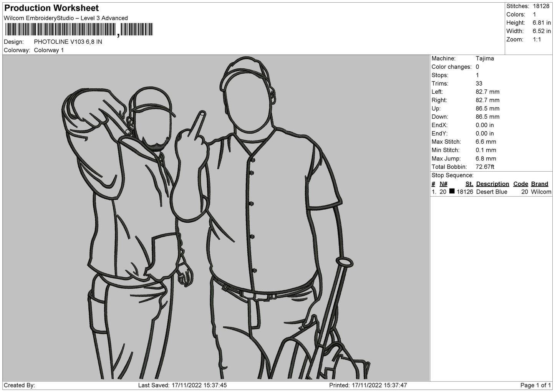Select the Machine value Tajima
Image resolution: width=555 pixels, height=392 pixels.
[x=485, y=58]
